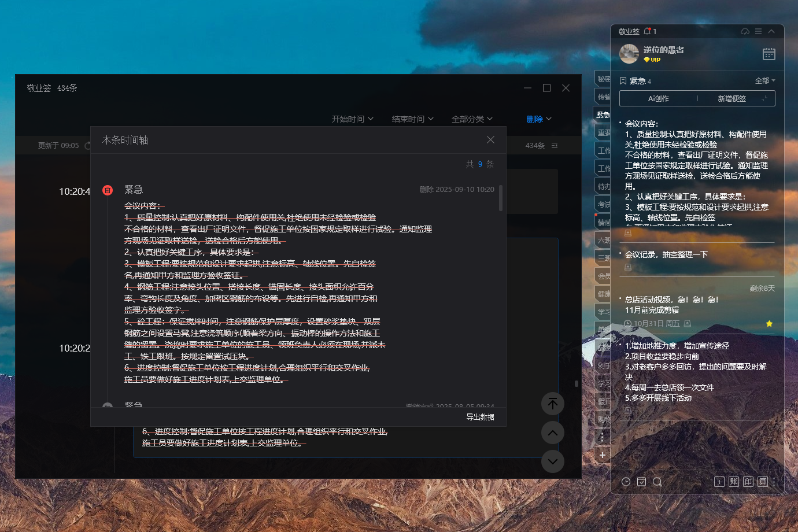Toggle the yellow star on the video note
798x532 pixels.
[x=769, y=324]
